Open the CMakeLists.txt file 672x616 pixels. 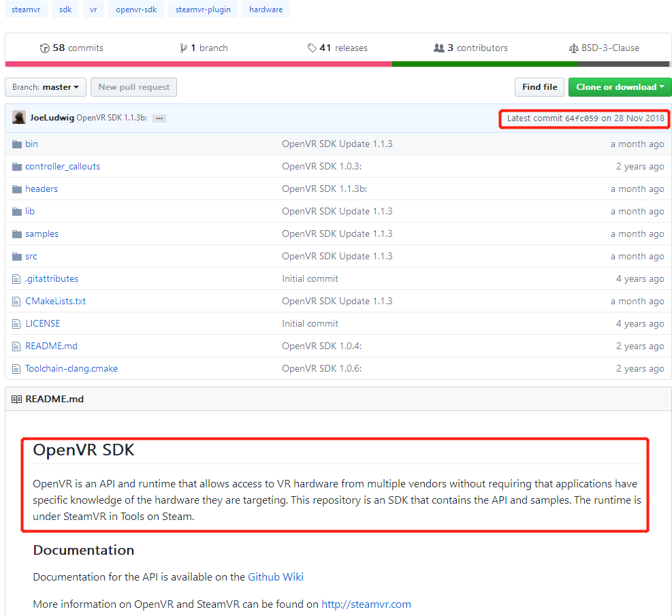(x=55, y=301)
